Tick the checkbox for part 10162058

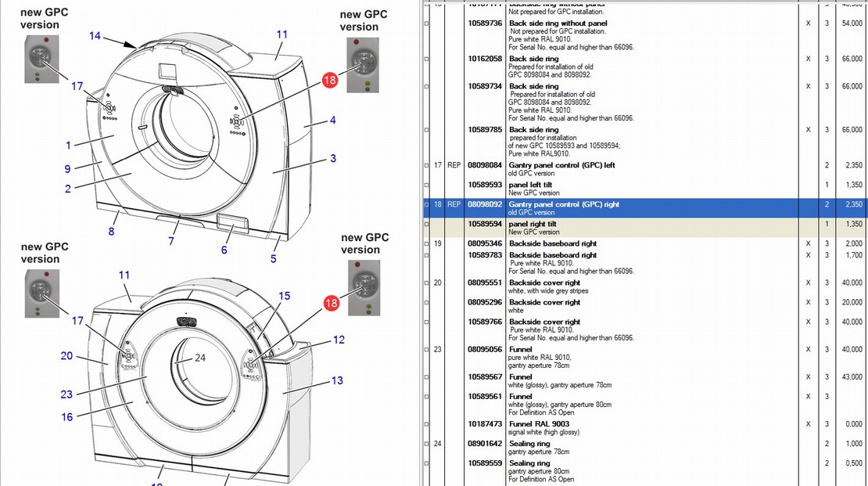click(426, 59)
